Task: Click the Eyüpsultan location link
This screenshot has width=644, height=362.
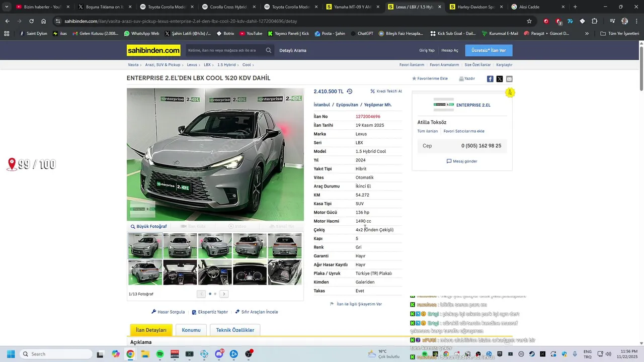Action: click(347, 105)
